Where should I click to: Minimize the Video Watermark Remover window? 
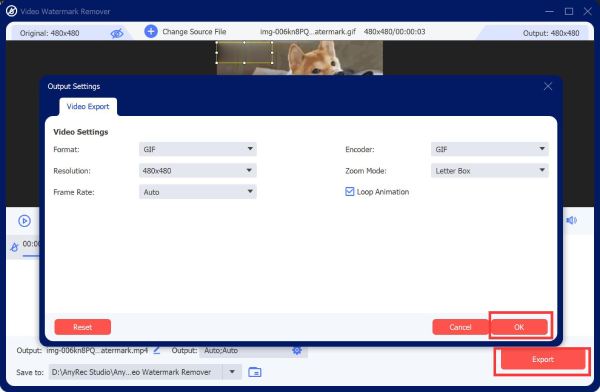click(x=549, y=11)
